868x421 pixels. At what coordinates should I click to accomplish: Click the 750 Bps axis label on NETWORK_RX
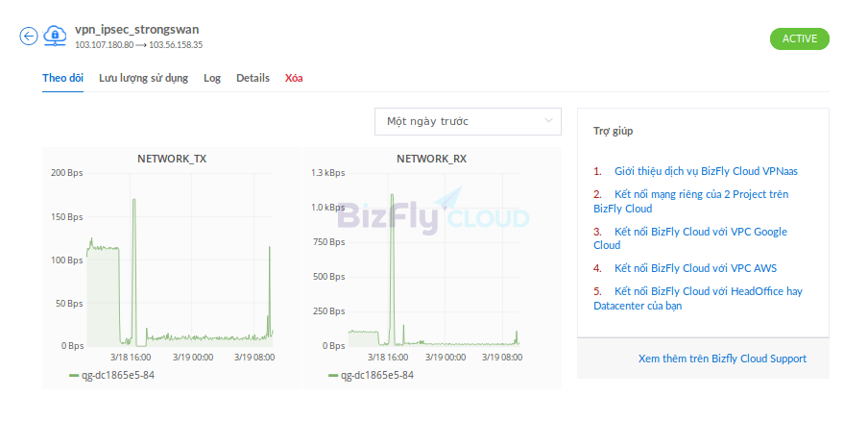coord(328,242)
